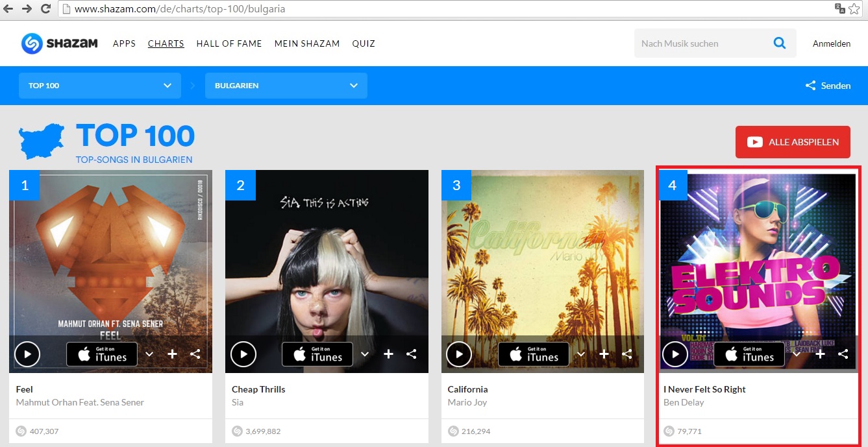Expand store options chevron on Feel

(x=149, y=354)
